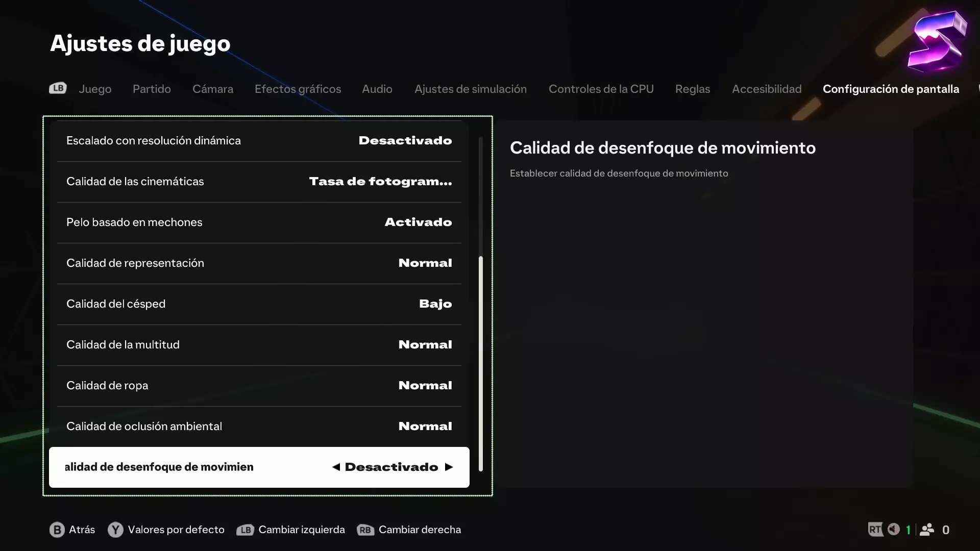
Task: Click Valores por defecto label
Action: 176,530
